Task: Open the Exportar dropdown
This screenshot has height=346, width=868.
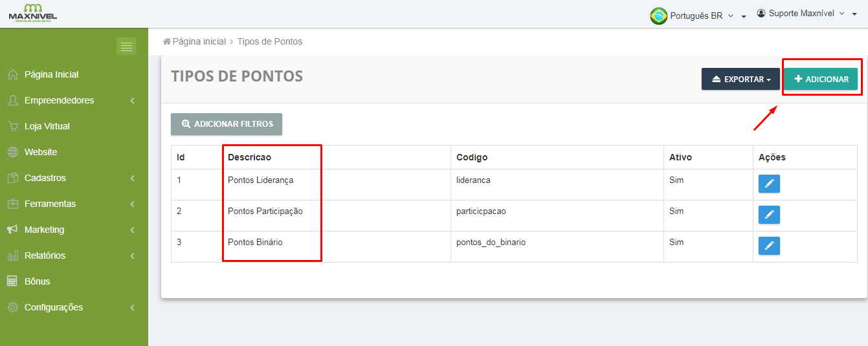Action: coord(740,80)
